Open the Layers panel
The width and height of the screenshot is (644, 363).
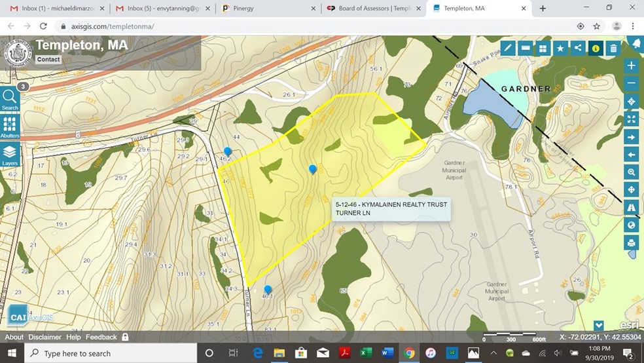(x=10, y=155)
